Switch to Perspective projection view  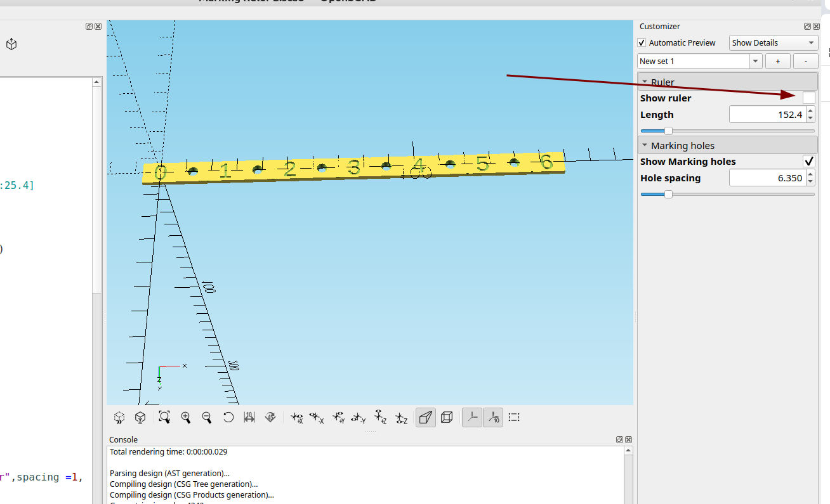point(426,417)
